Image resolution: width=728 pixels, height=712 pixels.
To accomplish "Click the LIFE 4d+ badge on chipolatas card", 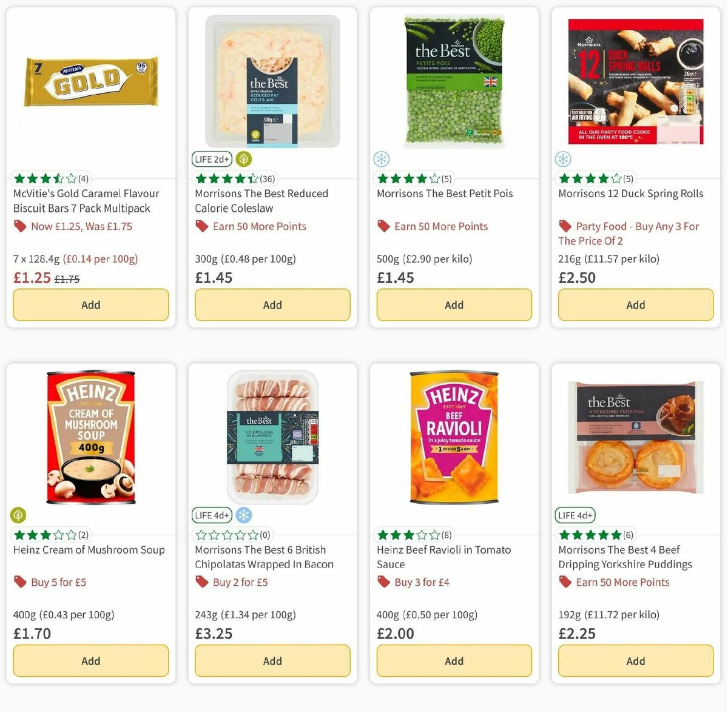I will (x=212, y=515).
